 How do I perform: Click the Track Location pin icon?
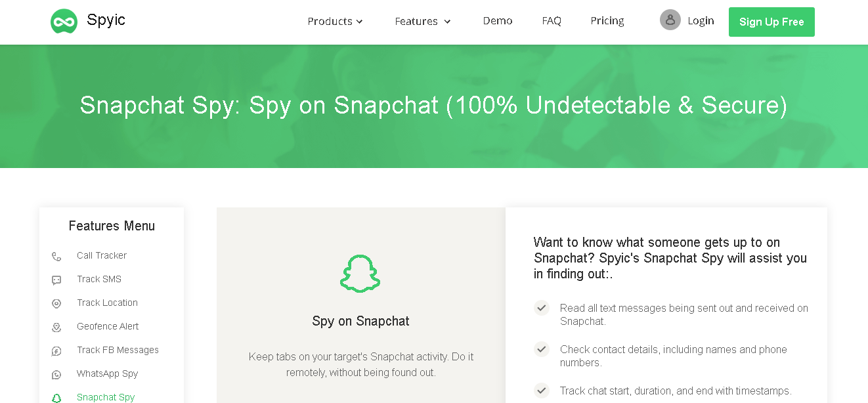tap(56, 304)
